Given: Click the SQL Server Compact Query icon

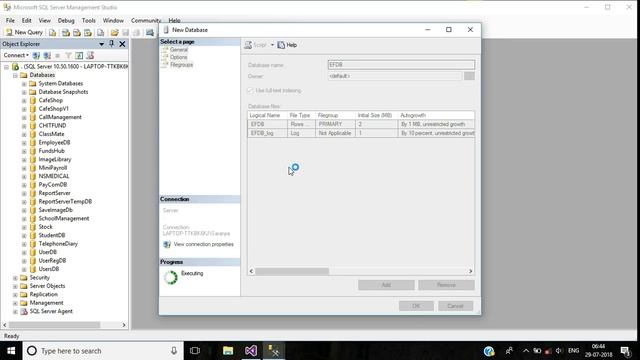Looking at the screenshot, I should (100, 32).
